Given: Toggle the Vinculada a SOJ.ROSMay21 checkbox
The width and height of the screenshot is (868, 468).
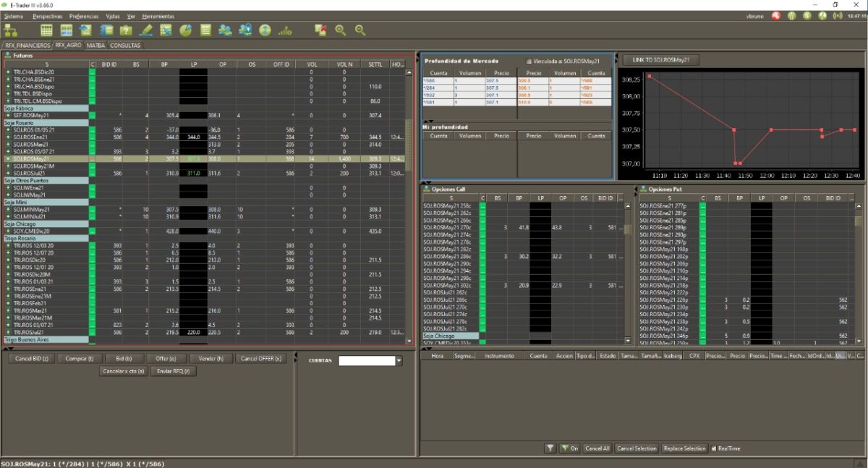Looking at the screenshot, I should [529, 61].
